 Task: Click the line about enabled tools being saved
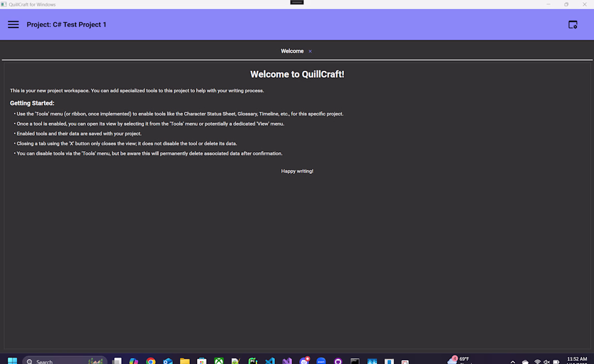tap(78, 134)
